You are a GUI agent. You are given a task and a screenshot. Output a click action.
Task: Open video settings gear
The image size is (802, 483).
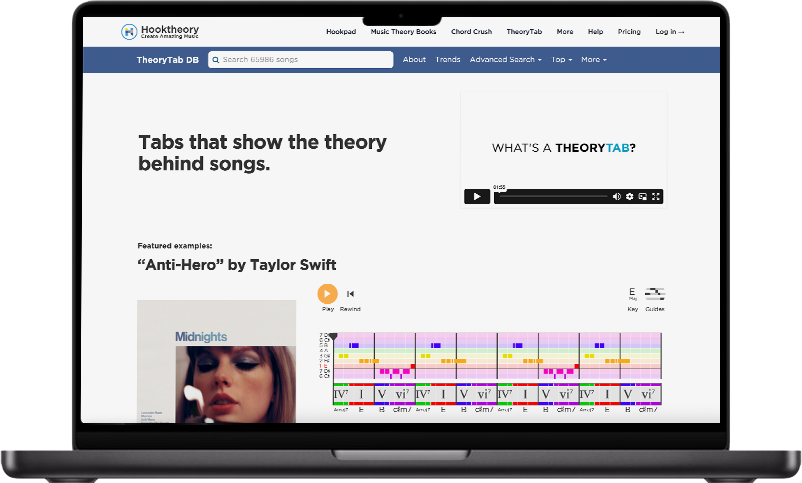630,196
